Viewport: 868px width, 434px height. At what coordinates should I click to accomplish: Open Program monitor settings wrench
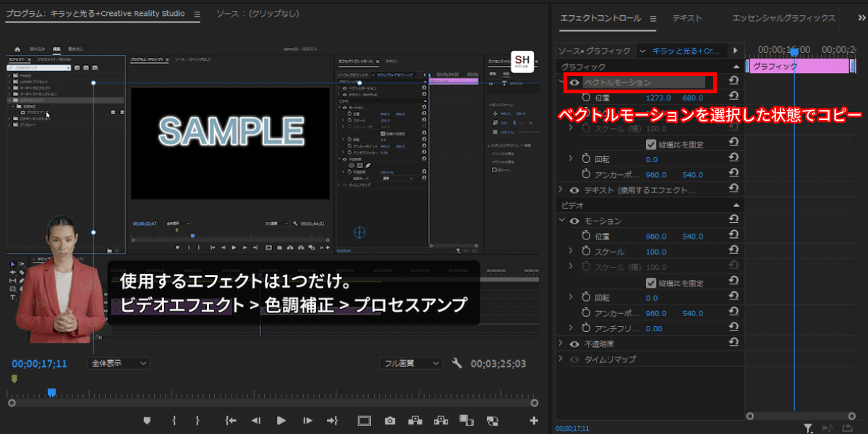[x=456, y=363]
